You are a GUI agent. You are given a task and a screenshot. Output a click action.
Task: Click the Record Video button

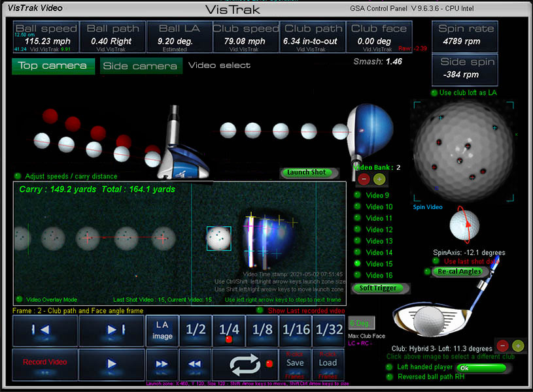pos(45,365)
